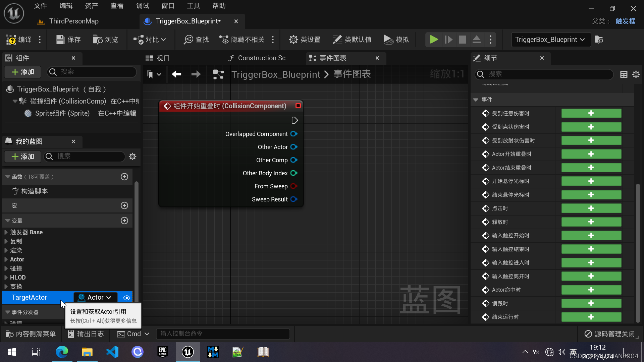Add a new function via plus icon
This screenshot has height=362, width=644.
click(x=124, y=177)
